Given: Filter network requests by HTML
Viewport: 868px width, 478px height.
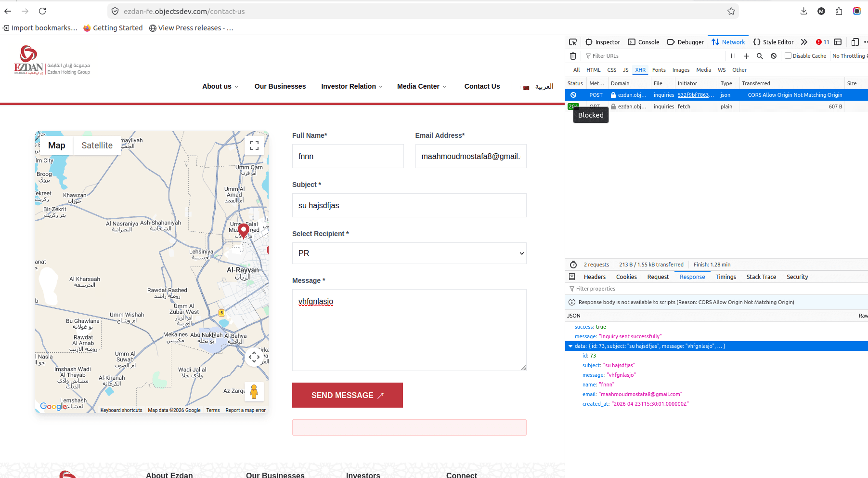Looking at the screenshot, I should pyautogui.click(x=593, y=70).
